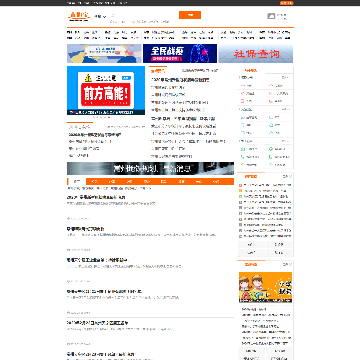
Task: Click the first red icon in sidebar services grid
Action: pyautogui.click(x=242, y=86)
